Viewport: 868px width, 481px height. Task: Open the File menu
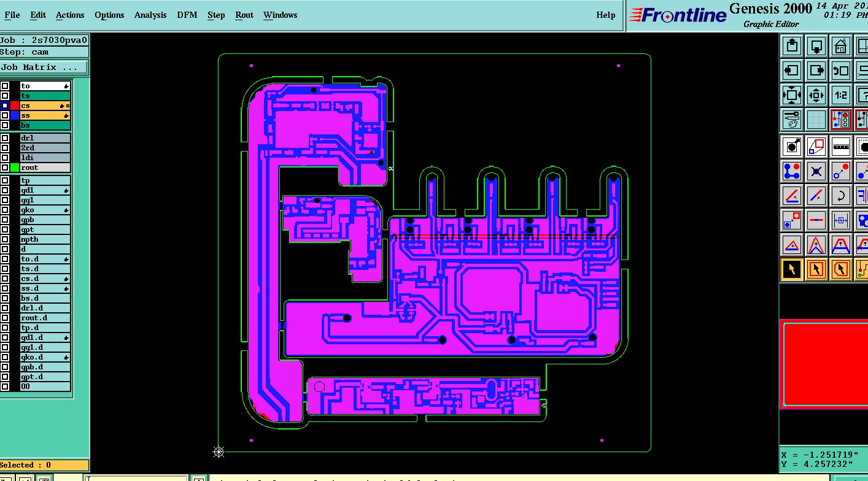click(x=12, y=15)
